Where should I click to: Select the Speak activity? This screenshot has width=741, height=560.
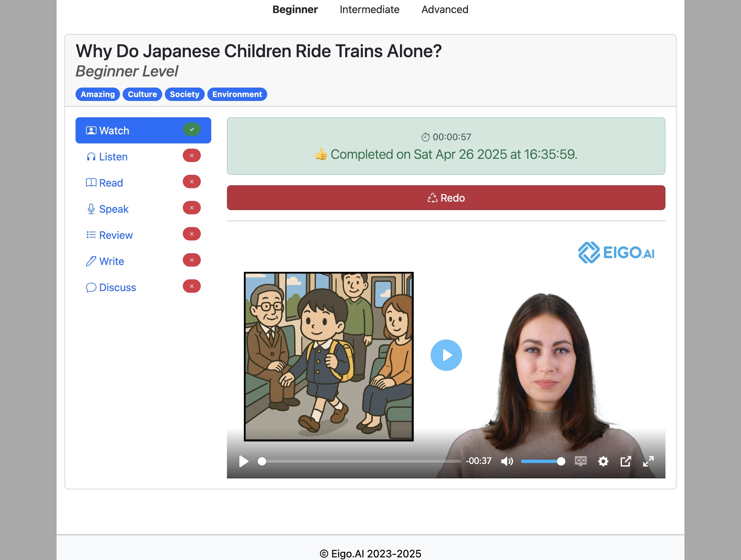pos(143,208)
